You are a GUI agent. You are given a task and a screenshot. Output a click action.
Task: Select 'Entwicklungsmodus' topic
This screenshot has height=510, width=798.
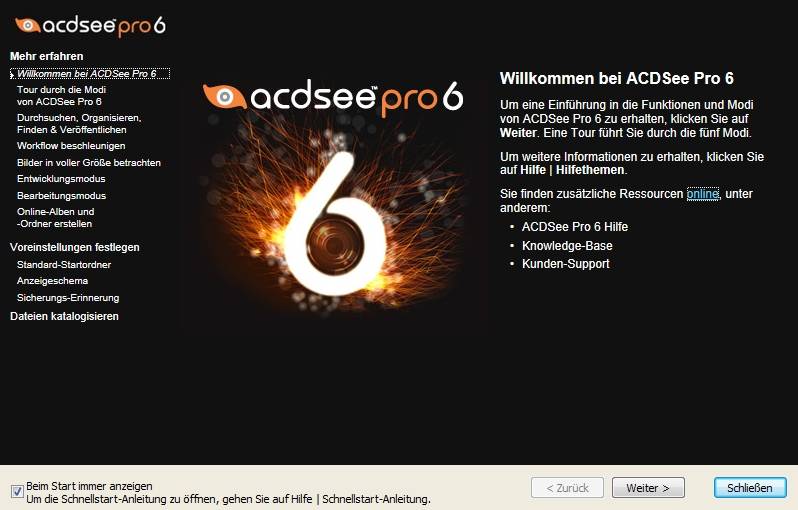(x=61, y=179)
